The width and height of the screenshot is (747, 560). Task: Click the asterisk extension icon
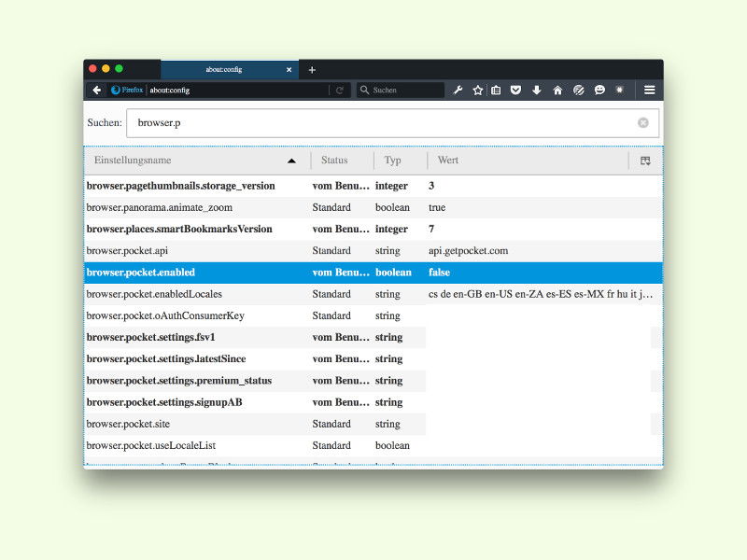[x=619, y=90]
